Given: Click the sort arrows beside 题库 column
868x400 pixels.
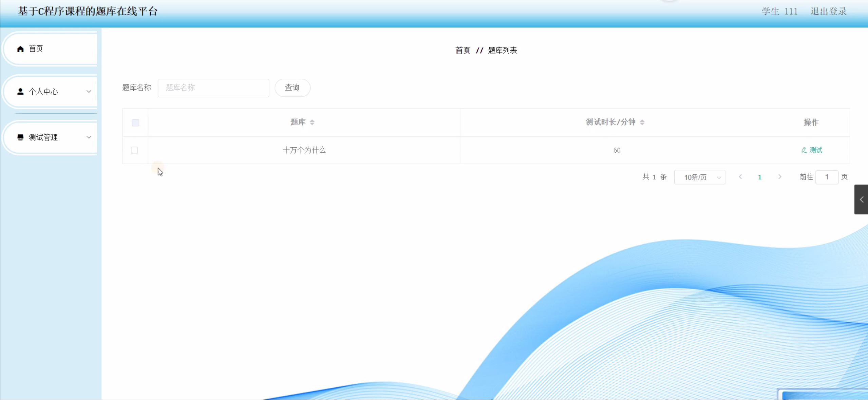Looking at the screenshot, I should tap(312, 122).
